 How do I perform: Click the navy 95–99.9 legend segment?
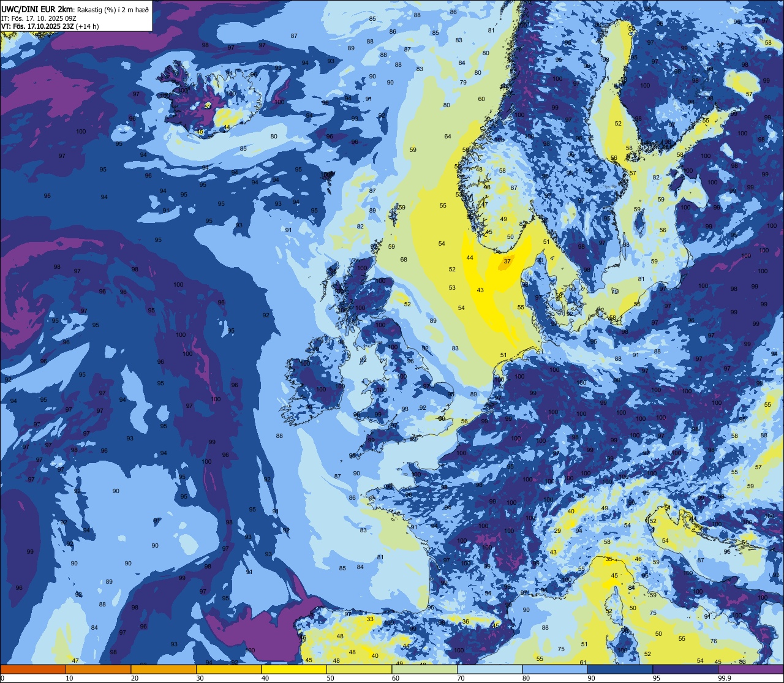click(685, 669)
